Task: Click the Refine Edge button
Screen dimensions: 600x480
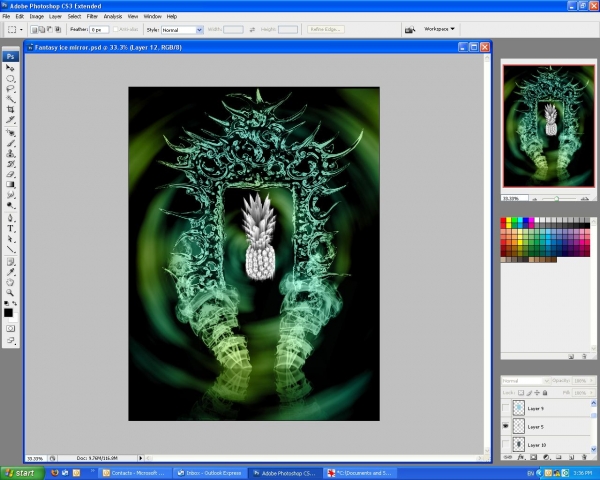Action: click(x=326, y=29)
